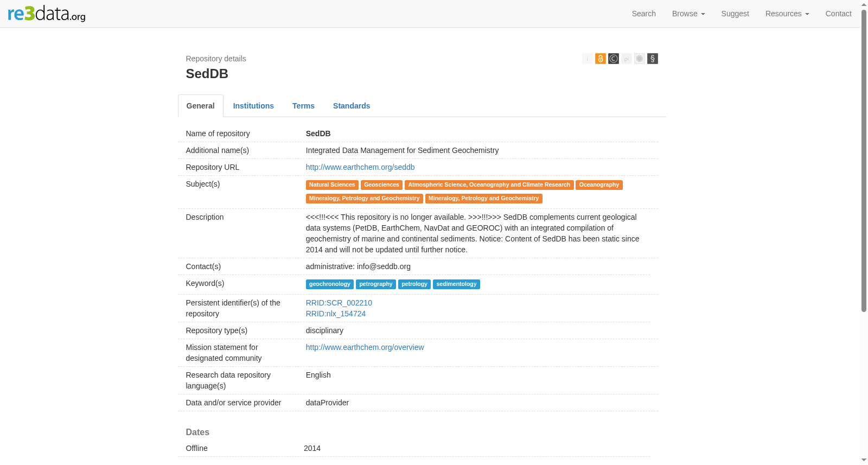The width and height of the screenshot is (868, 465).
Task: Open the Browse dropdown menu
Action: point(688,14)
